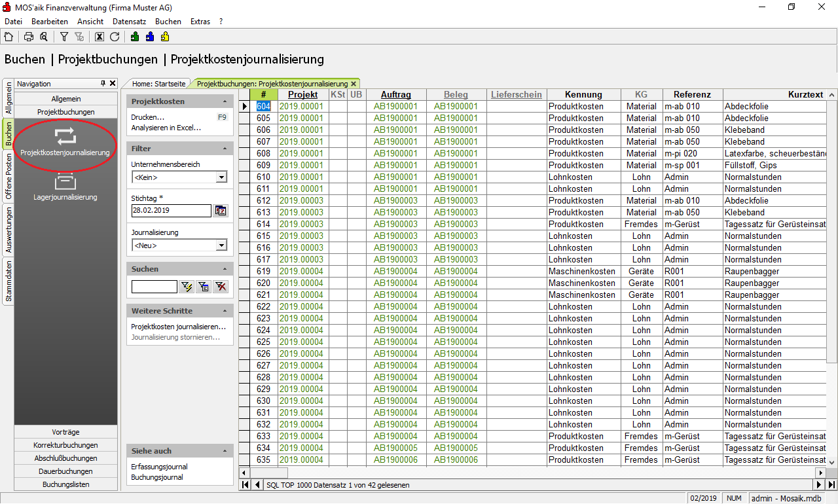
Task: Clear the search filter with the red X funnel
Action: [221, 286]
